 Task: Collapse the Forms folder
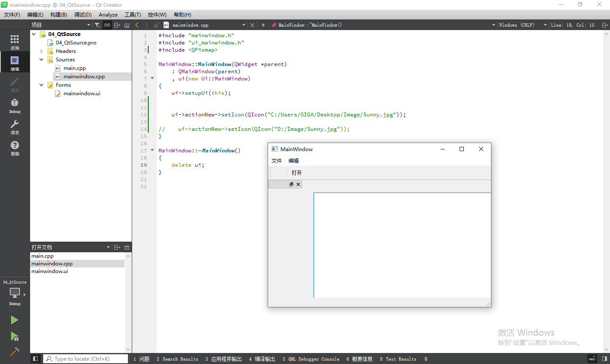tap(42, 85)
